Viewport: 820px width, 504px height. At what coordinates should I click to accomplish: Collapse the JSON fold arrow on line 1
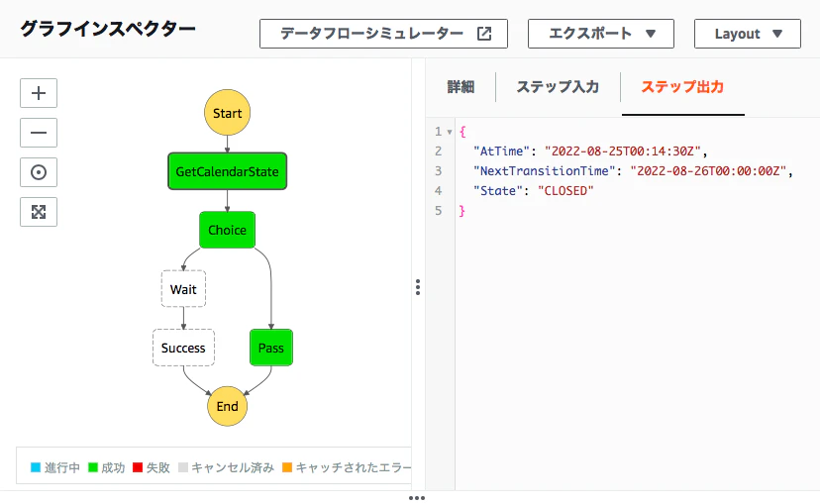(450, 132)
